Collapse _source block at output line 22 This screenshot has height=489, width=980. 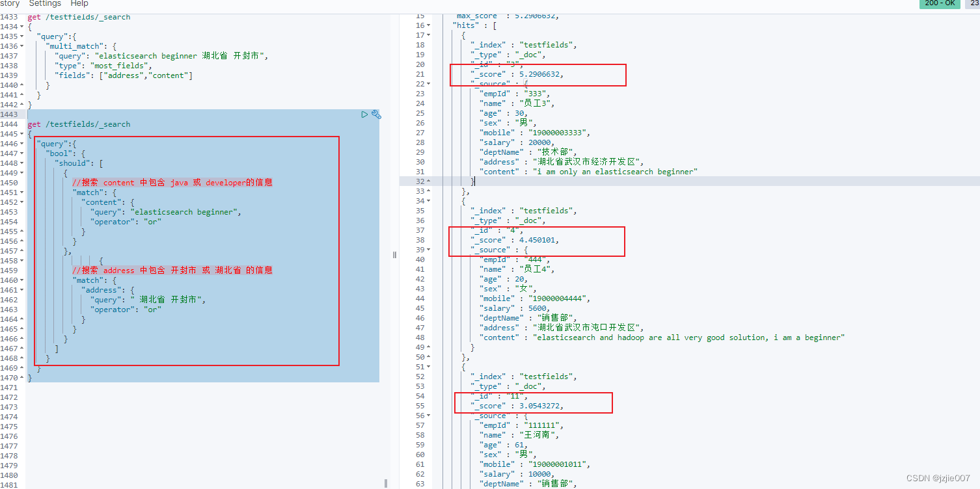coord(428,84)
